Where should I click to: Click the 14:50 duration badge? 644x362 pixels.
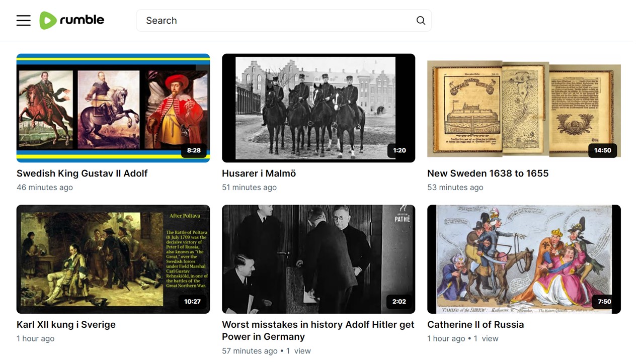tap(602, 150)
